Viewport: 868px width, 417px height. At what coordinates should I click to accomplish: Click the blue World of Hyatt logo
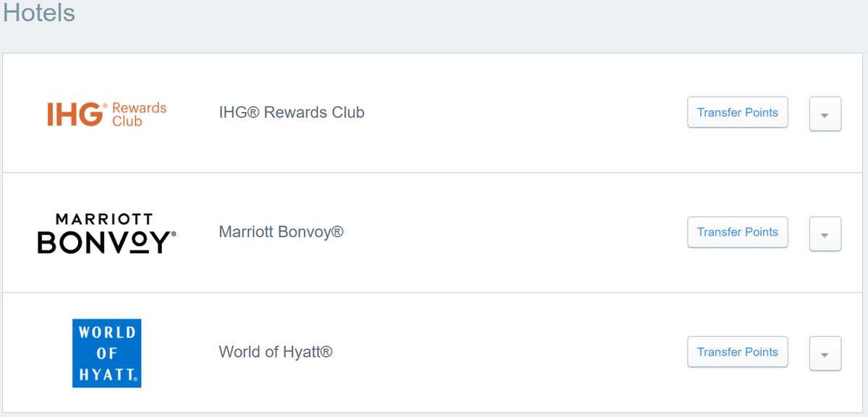tap(107, 353)
